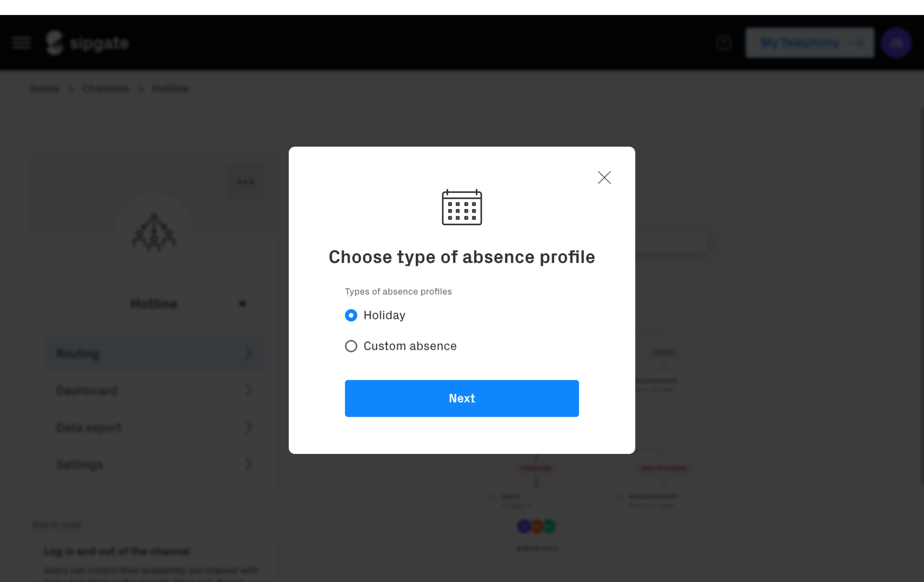Open the My Telephony button
924x582 pixels.
click(810, 43)
